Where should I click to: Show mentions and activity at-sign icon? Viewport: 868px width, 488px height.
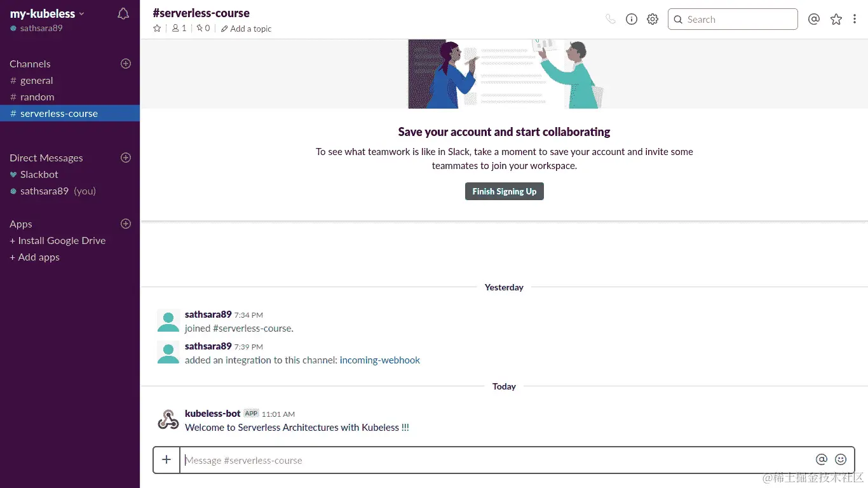(814, 19)
